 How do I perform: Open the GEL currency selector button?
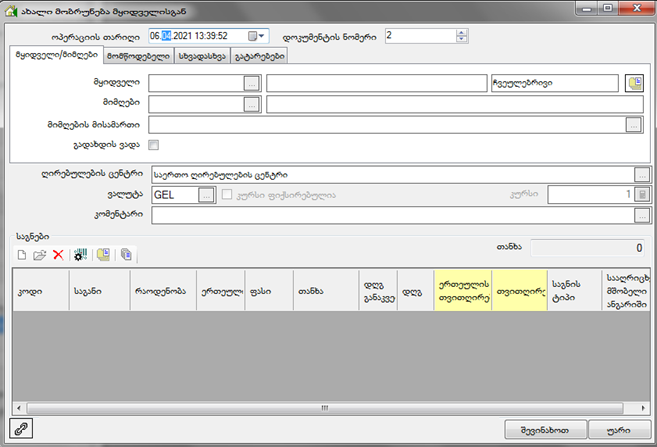[206, 195]
